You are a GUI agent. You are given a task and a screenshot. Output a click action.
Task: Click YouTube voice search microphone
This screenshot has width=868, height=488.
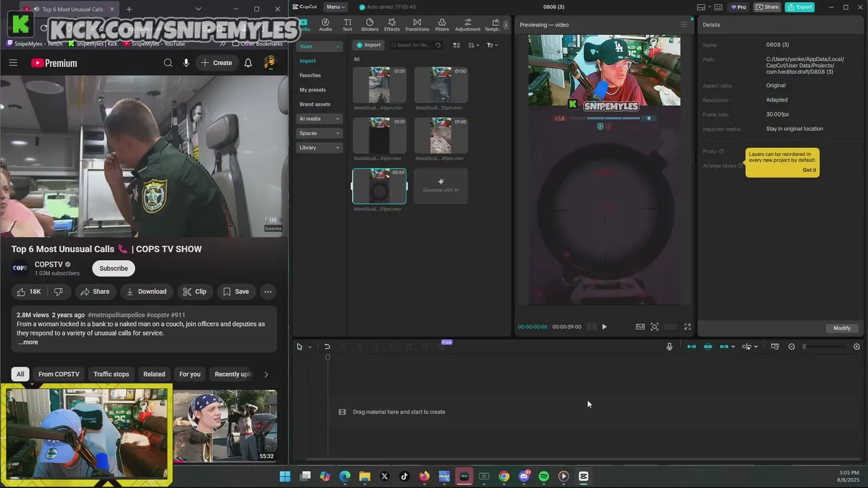coord(186,63)
